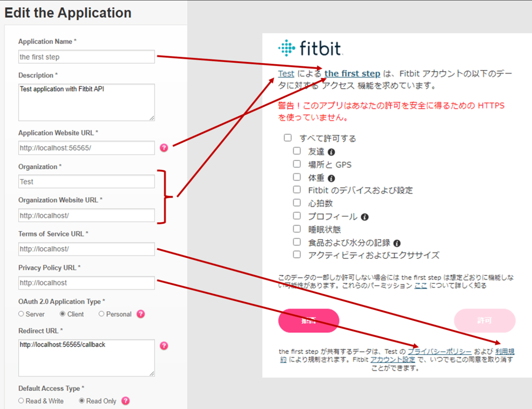This screenshot has width=532, height=409.
Task: Click the fitbit logo
Action: pos(310,48)
